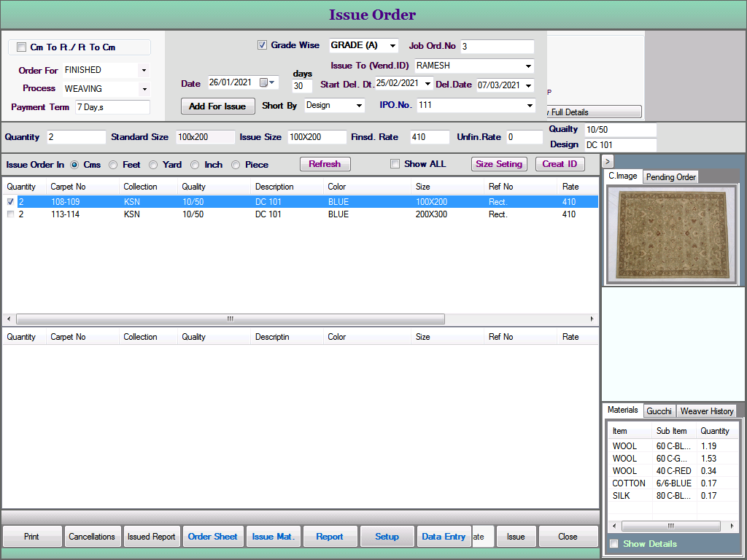Open the Date calendar picker icon
The image size is (747, 560).
click(264, 82)
